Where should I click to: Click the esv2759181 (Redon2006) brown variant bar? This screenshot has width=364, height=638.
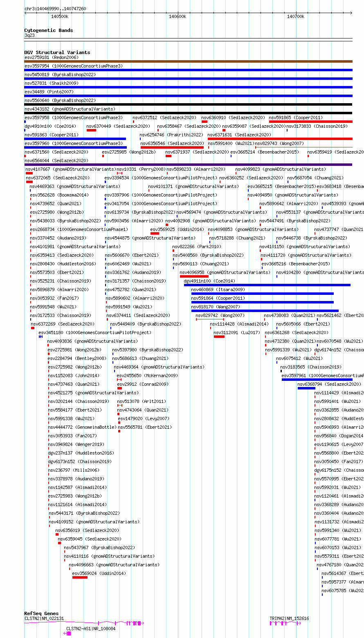coord(188,61)
